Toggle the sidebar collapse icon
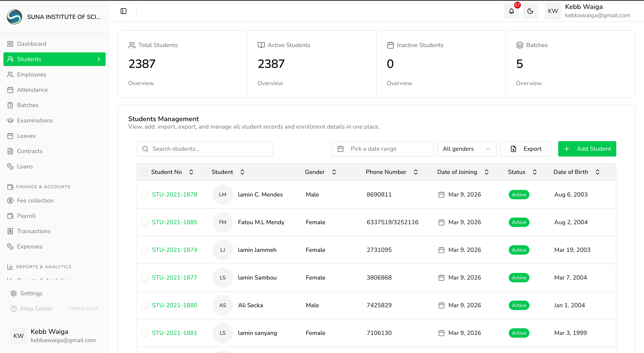This screenshot has height=353, width=644. 124,11
